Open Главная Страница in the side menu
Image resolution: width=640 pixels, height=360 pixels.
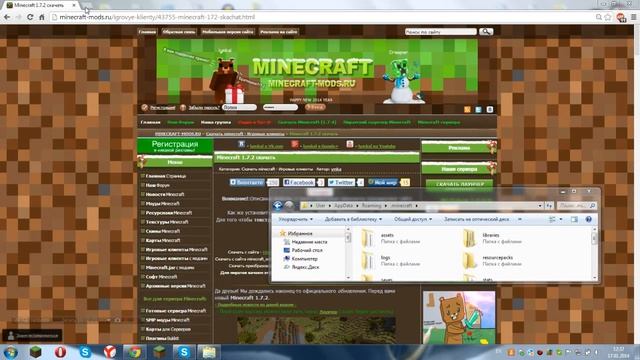pyautogui.click(x=166, y=176)
